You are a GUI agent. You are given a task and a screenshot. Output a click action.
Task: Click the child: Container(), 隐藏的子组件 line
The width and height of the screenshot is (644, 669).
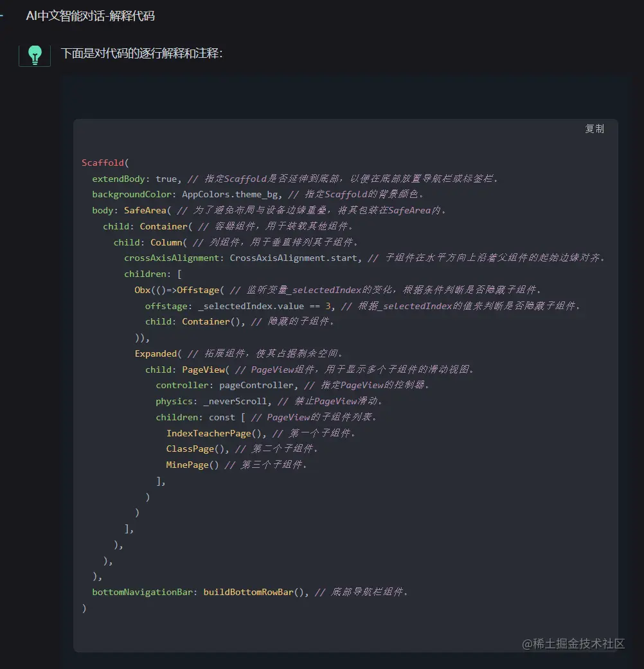pos(240,322)
